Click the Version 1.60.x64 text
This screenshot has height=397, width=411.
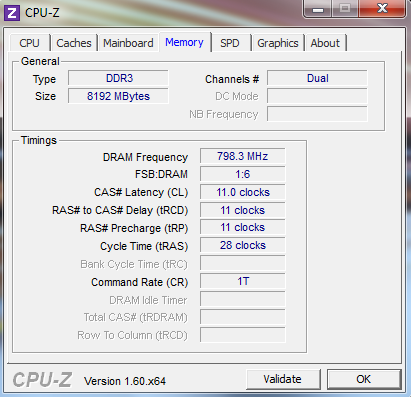click(125, 381)
